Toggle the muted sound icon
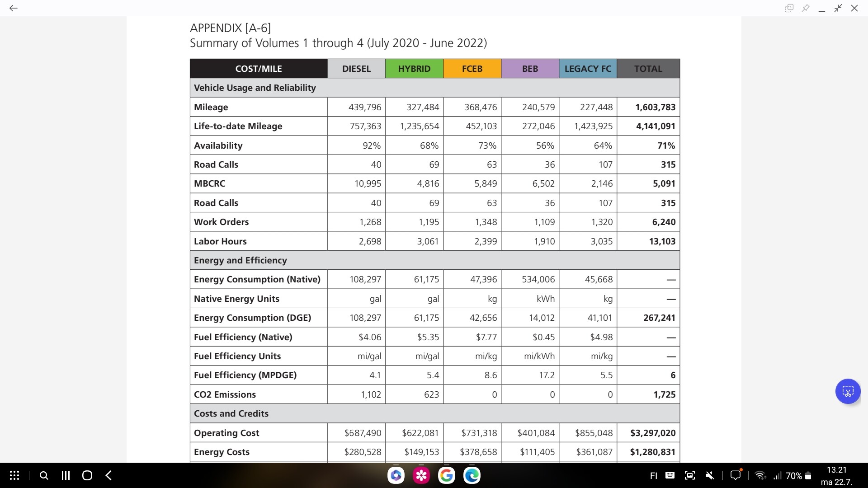 point(710,475)
